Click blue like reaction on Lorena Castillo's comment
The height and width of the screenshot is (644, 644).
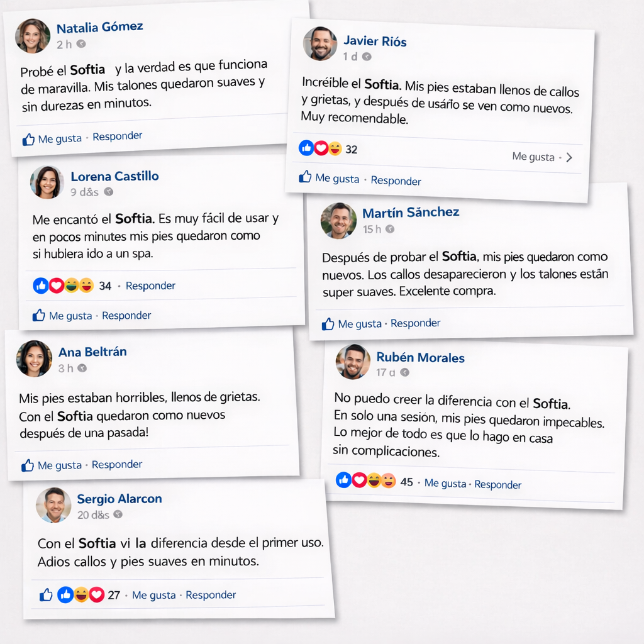pyautogui.click(x=41, y=286)
